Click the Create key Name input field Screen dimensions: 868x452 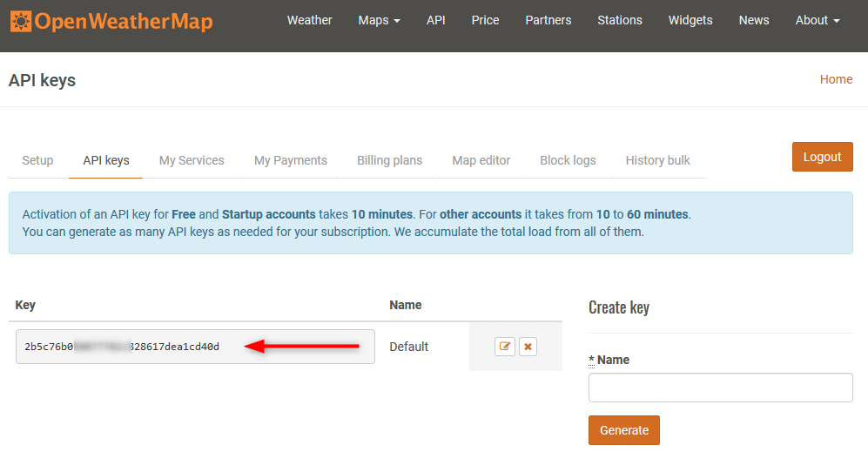[x=720, y=388]
